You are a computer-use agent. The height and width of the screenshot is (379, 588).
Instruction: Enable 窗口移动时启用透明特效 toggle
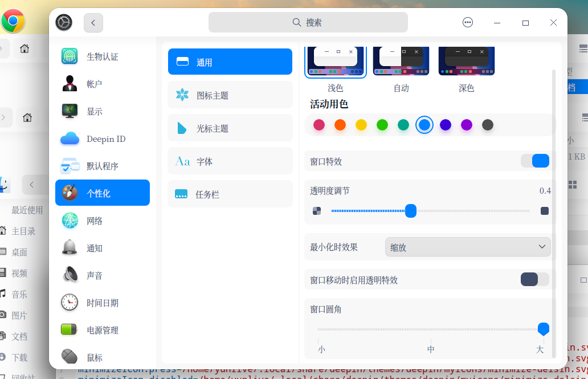(535, 279)
